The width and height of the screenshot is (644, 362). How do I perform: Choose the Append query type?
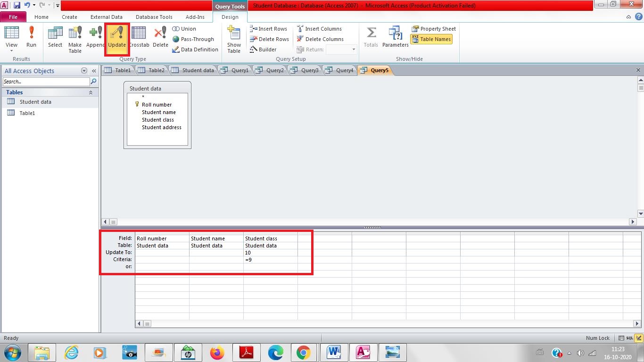(x=96, y=37)
